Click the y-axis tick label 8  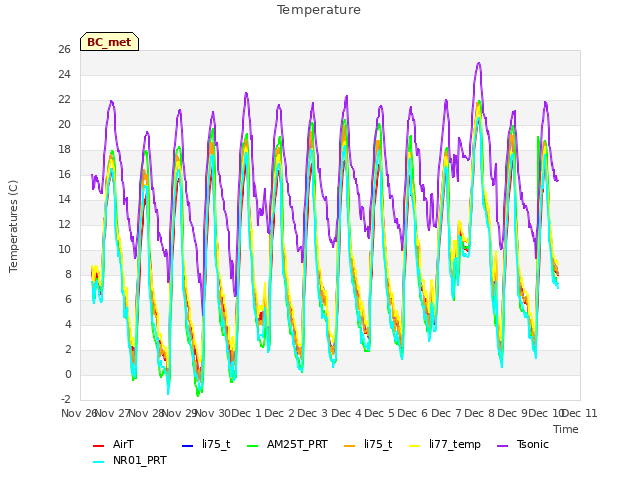[68, 274]
